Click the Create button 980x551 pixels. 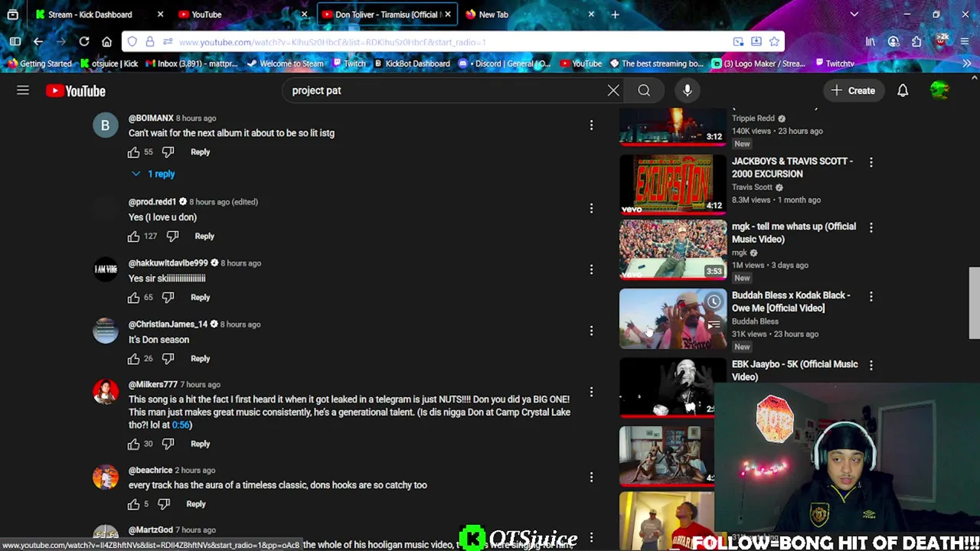853,90
